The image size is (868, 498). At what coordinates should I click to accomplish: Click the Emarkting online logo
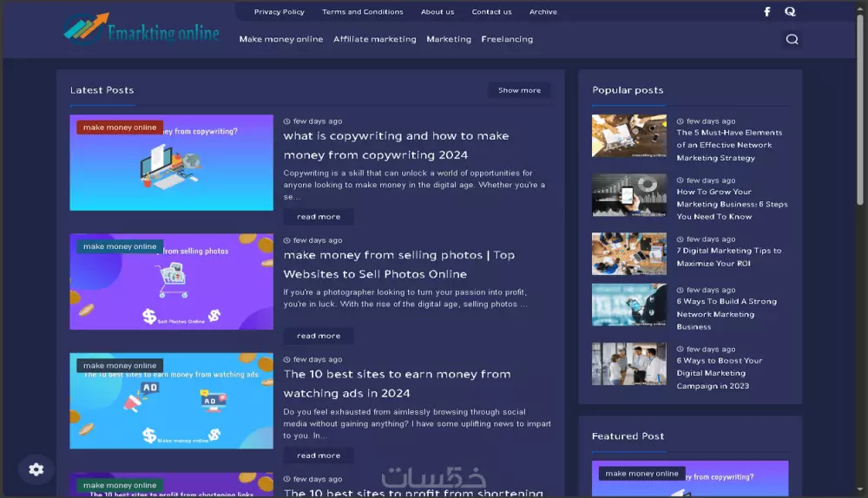(x=141, y=29)
